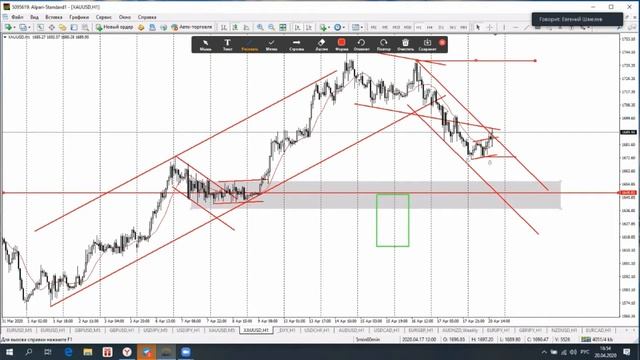
Task: Select the H4 timeframe button
Action: [429, 27]
